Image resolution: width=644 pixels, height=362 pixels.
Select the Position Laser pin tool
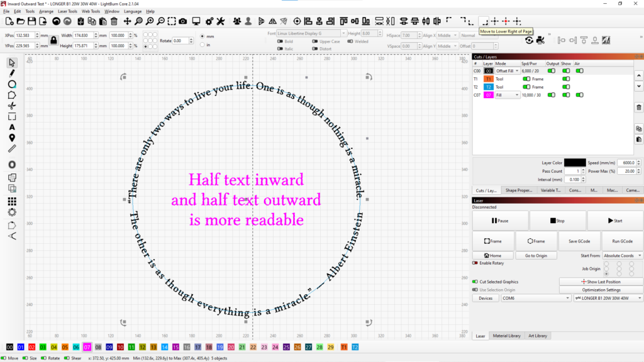pyautogui.click(x=12, y=138)
